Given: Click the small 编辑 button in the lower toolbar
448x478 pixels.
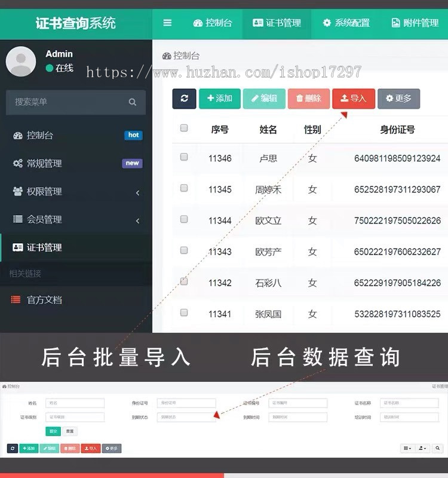Looking at the screenshot, I should (50, 449).
